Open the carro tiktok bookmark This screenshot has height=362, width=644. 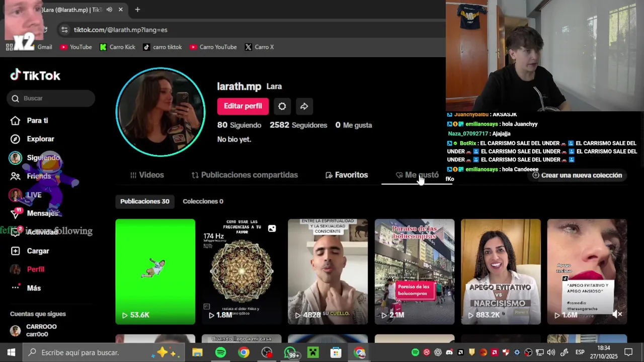(162, 47)
